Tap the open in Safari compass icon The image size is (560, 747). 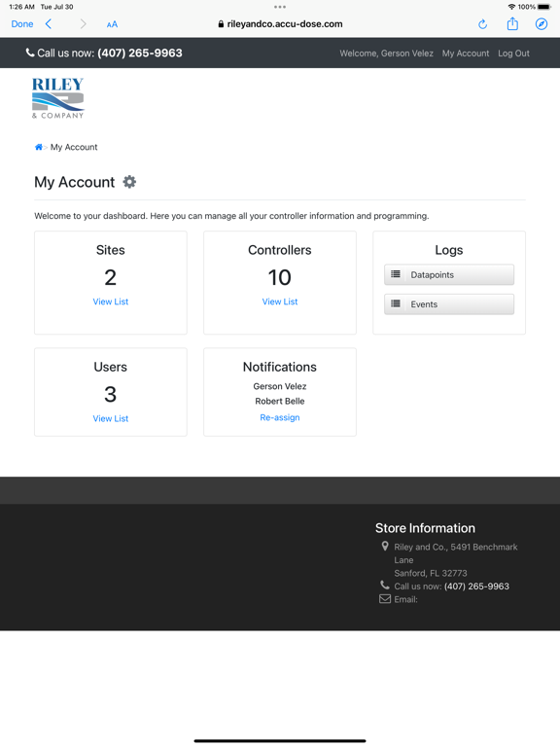coord(542,24)
